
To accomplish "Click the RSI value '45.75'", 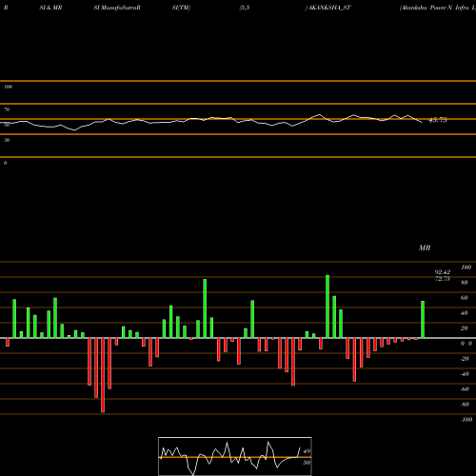I will (x=438, y=120).
